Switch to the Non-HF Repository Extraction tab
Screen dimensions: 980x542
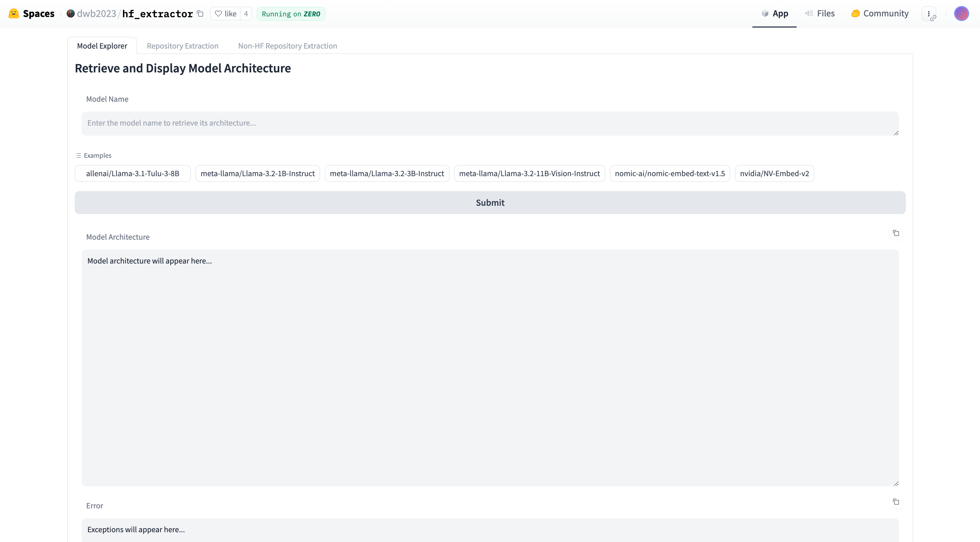point(287,45)
